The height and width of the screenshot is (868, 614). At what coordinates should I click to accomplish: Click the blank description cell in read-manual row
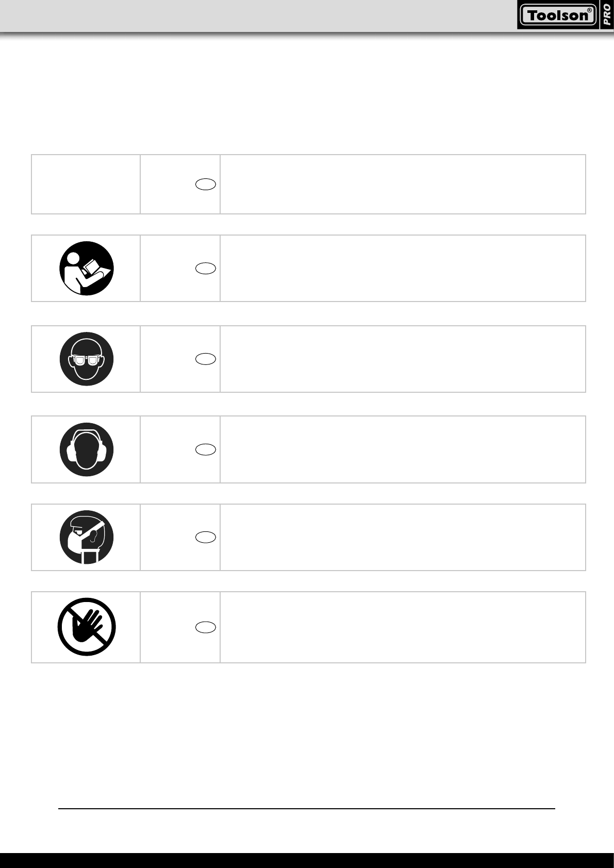click(x=403, y=268)
